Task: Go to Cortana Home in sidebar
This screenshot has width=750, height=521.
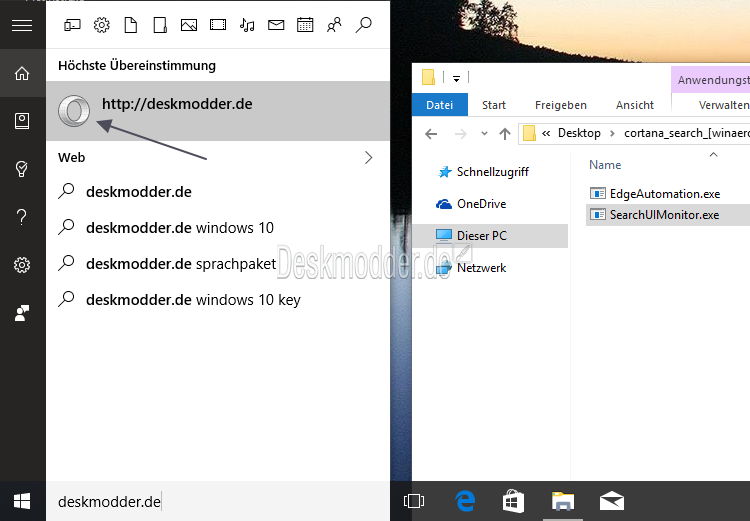Action: 22,73
